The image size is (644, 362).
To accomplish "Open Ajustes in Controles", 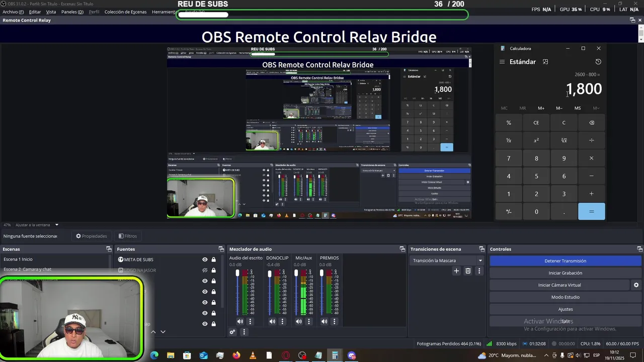I will (565, 309).
